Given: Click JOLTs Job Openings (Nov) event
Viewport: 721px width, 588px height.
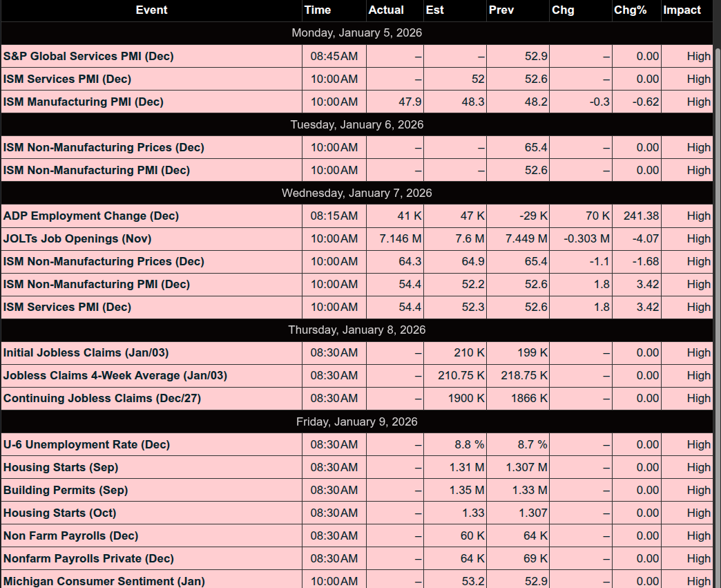Looking at the screenshot, I should pyautogui.click(x=77, y=238).
